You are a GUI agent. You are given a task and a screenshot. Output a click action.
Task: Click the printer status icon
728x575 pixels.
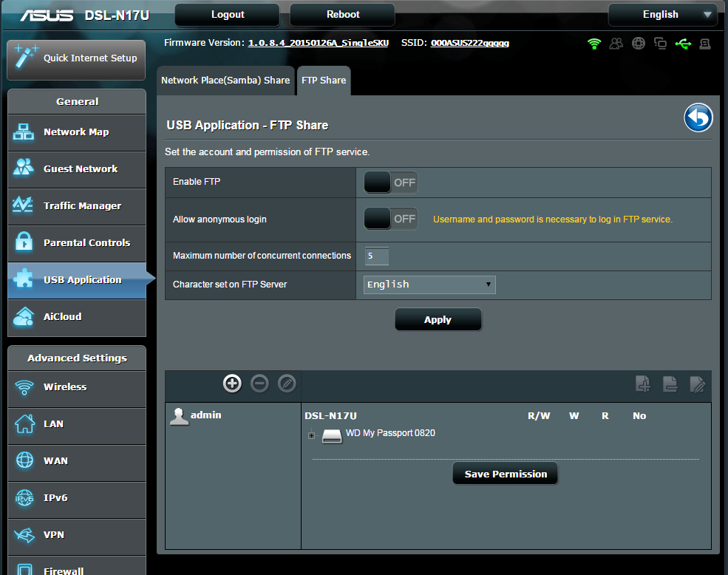(705, 44)
